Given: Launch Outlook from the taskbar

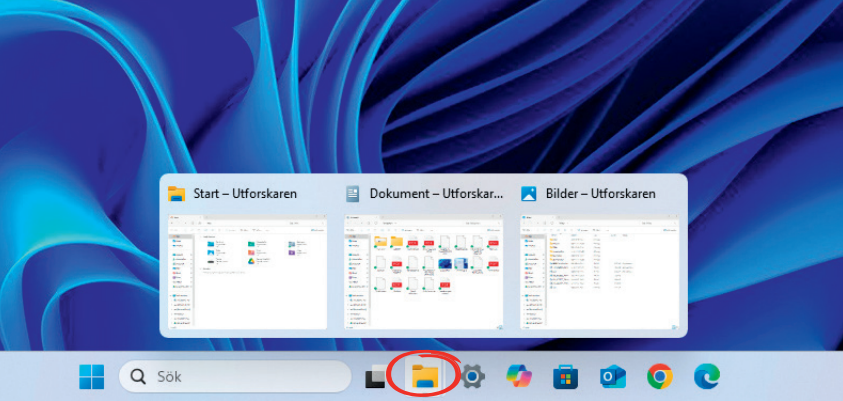Looking at the screenshot, I should pos(612,377).
